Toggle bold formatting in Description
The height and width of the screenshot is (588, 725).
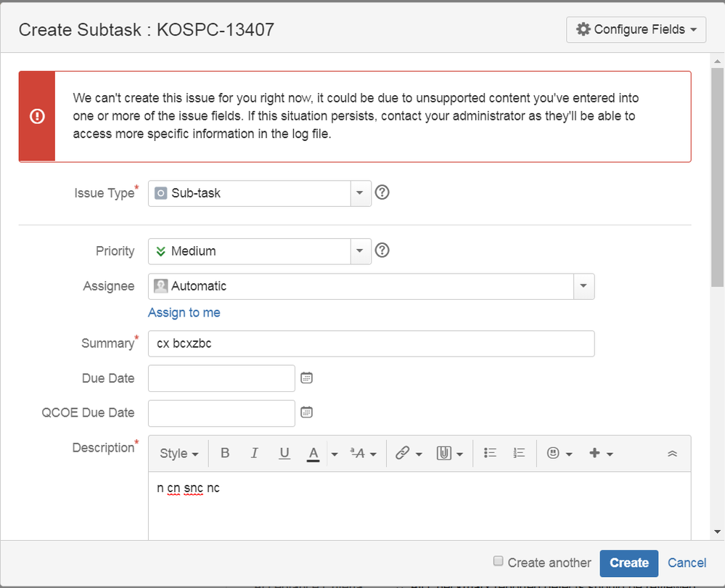tap(225, 454)
